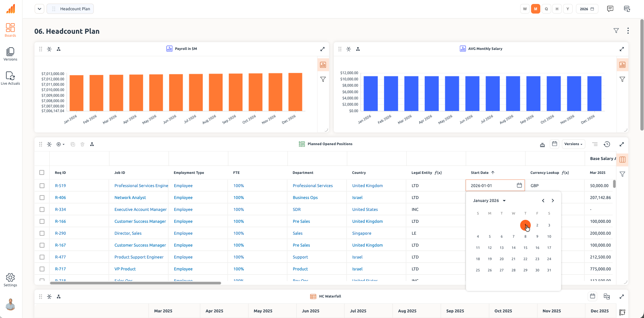Open the filter icon on AVG Monthly Salary chart
The width and height of the screenshot is (644, 318).
pyautogui.click(x=622, y=79)
